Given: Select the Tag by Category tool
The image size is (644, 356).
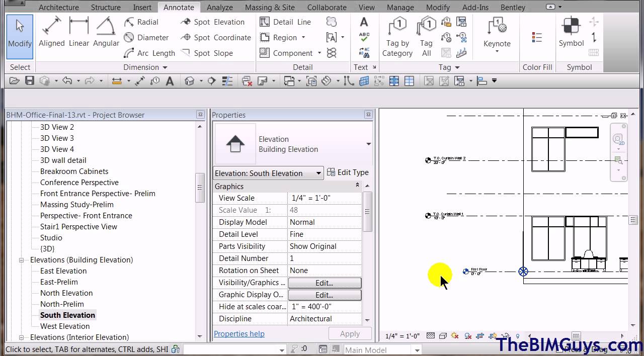Looking at the screenshot, I should pos(397,35).
